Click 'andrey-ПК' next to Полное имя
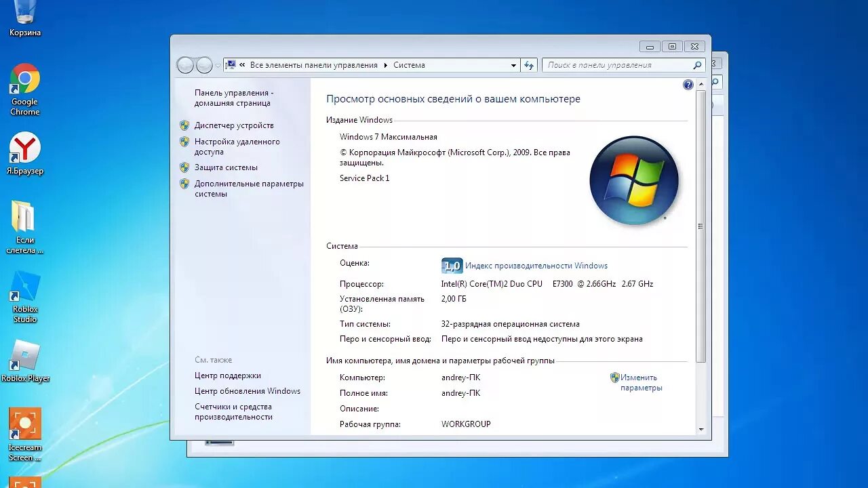This screenshot has height=488, width=868. 460,393
